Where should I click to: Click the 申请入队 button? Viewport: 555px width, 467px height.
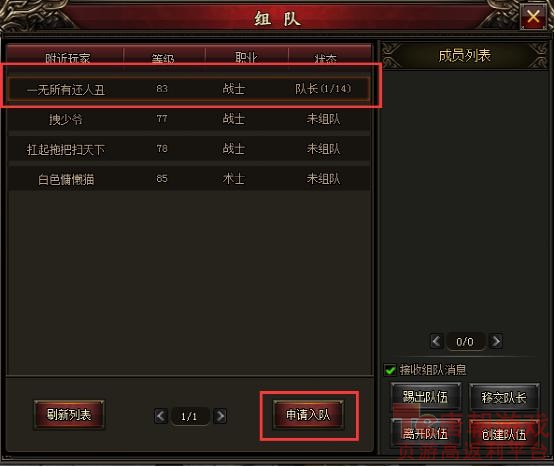click(x=308, y=415)
